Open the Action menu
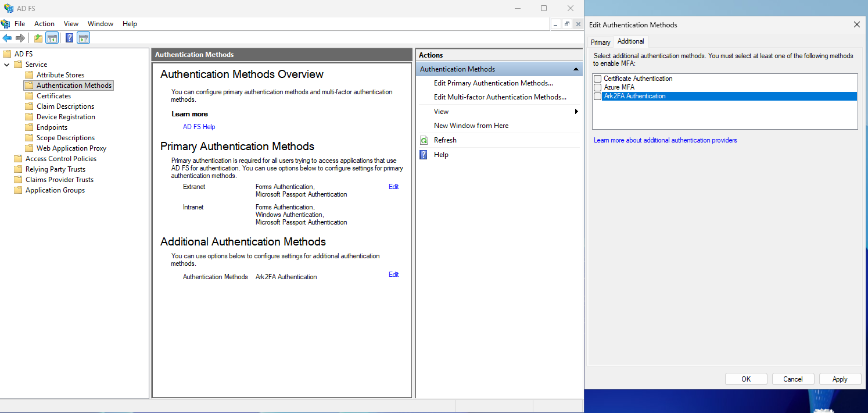This screenshot has width=868, height=413. [x=44, y=24]
